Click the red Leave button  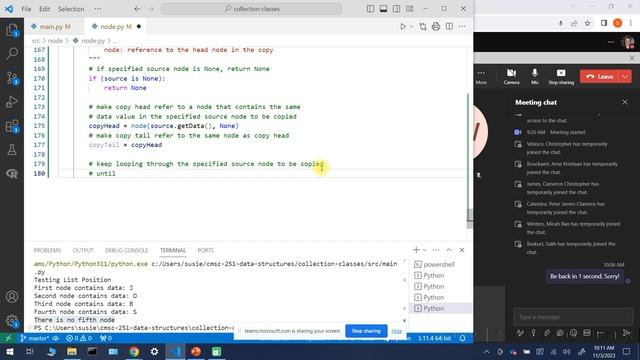(599, 76)
